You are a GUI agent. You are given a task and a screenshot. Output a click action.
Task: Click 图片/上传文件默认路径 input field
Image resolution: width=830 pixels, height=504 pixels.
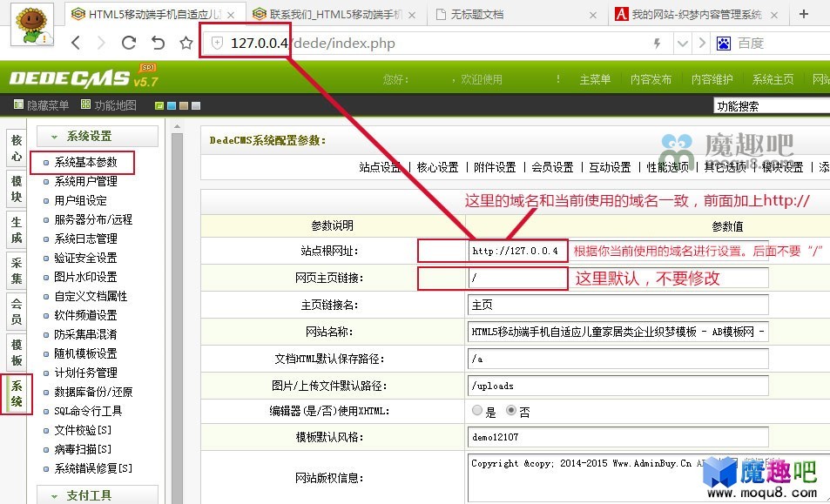tap(617, 386)
